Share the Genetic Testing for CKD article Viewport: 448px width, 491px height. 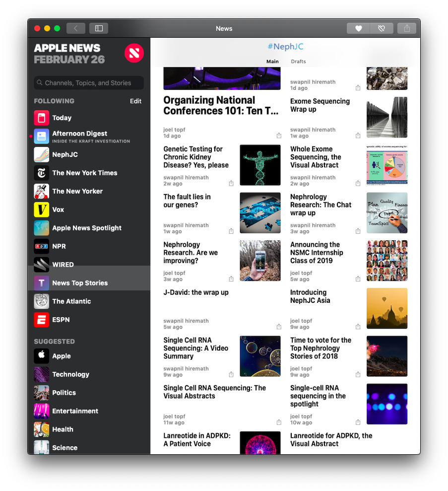coord(231,183)
